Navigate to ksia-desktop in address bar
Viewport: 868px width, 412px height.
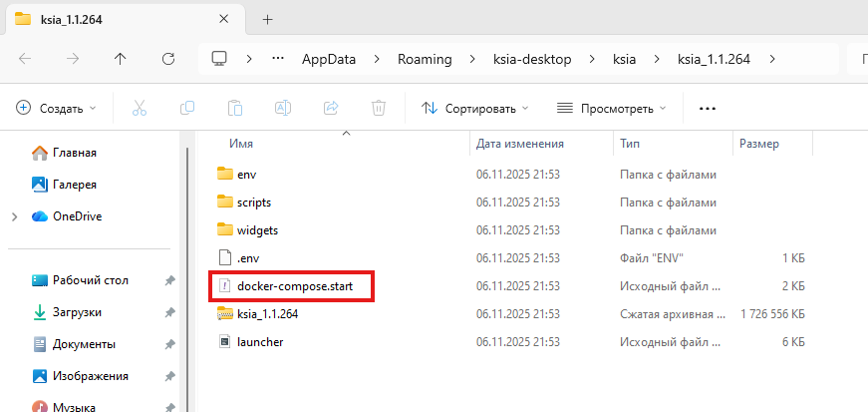click(532, 59)
